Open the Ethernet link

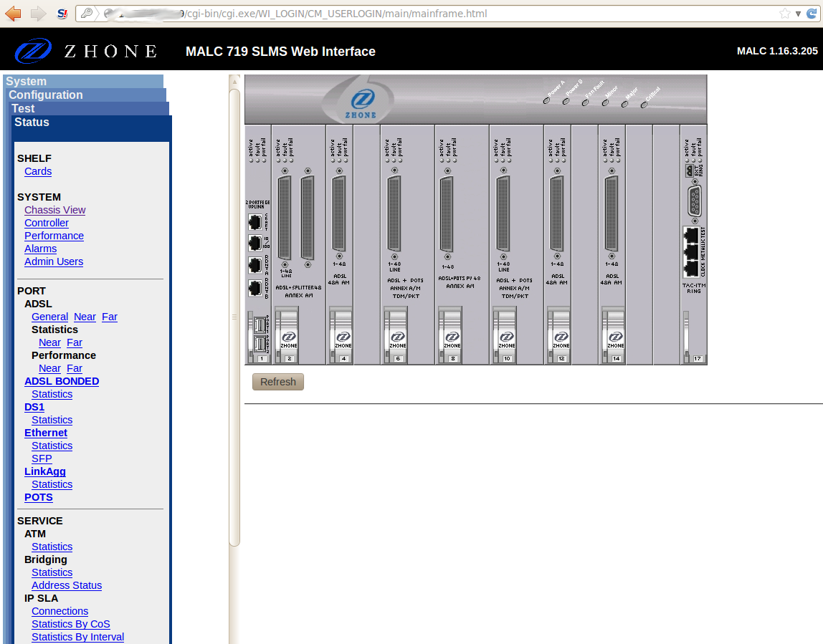46,433
